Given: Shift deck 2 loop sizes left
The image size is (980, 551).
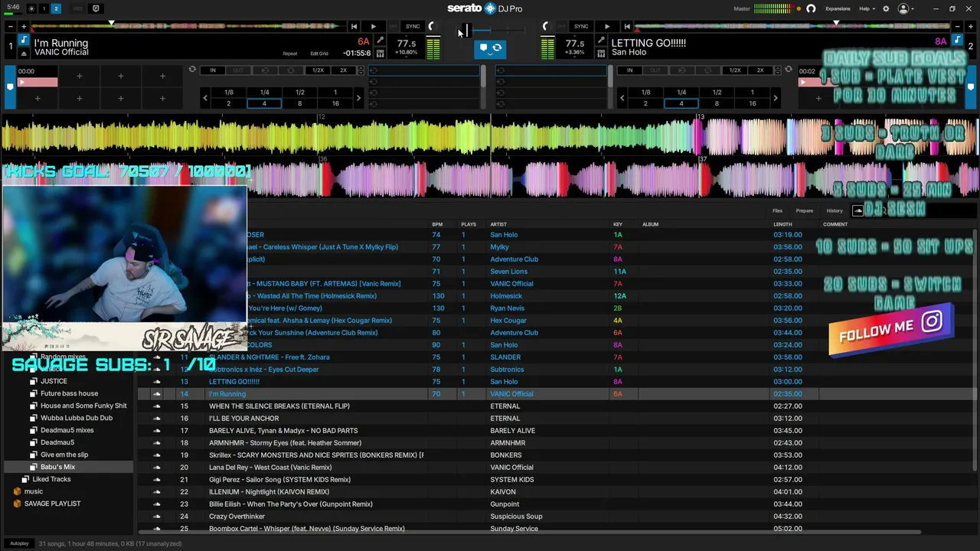Looking at the screenshot, I should tap(622, 98).
